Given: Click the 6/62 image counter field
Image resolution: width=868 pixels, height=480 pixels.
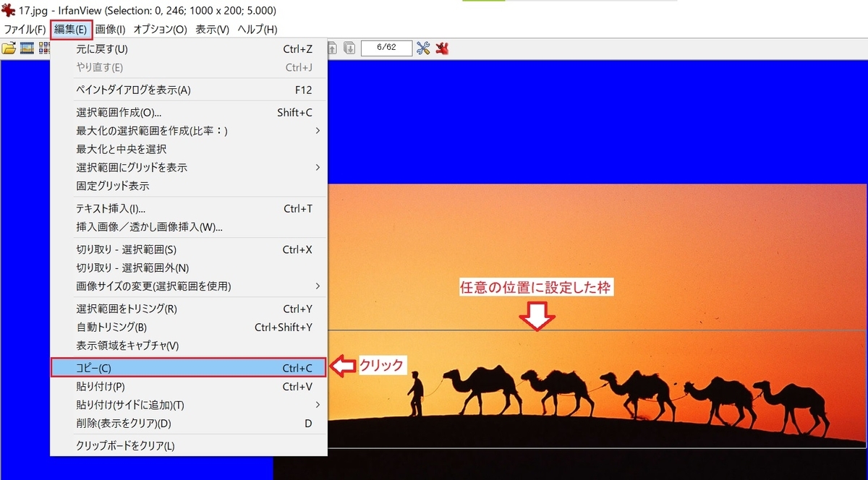Looking at the screenshot, I should [386, 48].
